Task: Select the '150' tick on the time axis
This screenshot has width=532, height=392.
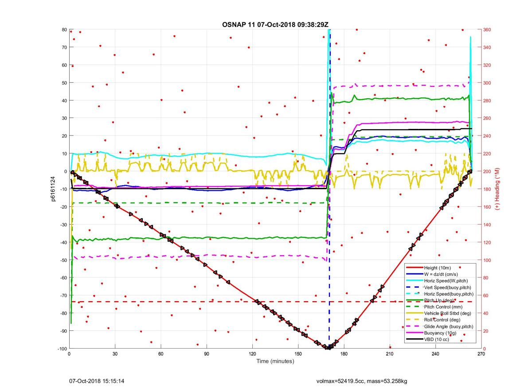Action: 298,354
